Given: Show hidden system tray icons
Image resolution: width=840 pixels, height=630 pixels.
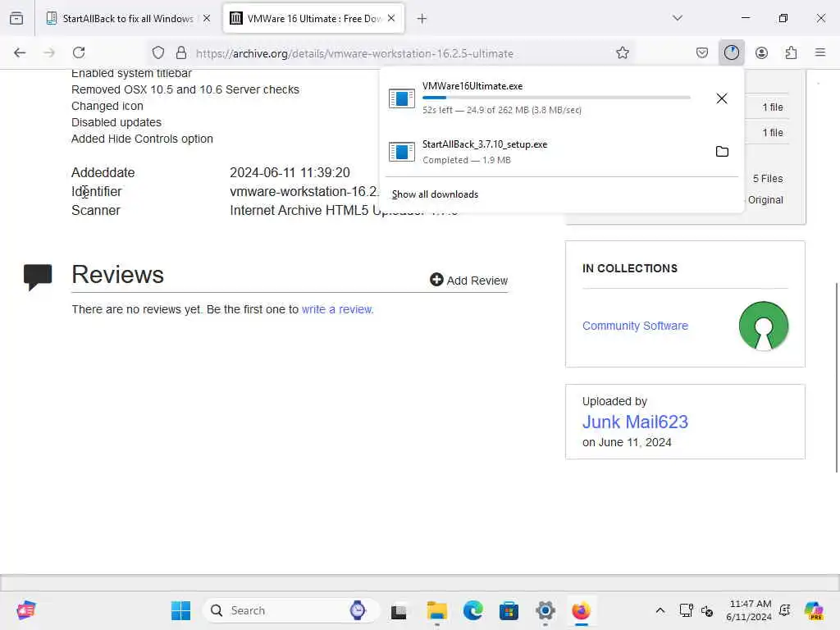Looking at the screenshot, I should pyautogui.click(x=660, y=610).
